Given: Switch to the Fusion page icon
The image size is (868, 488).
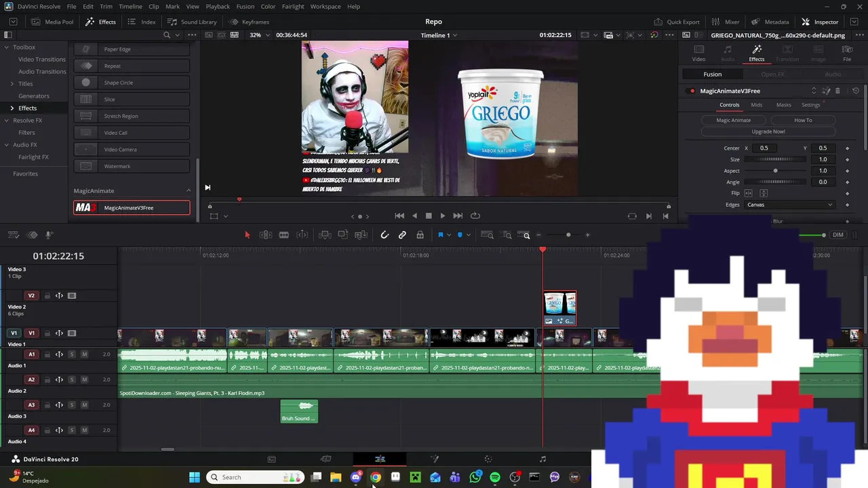Looking at the screenshot, I should pyautogui.click(x=435, y=459).
